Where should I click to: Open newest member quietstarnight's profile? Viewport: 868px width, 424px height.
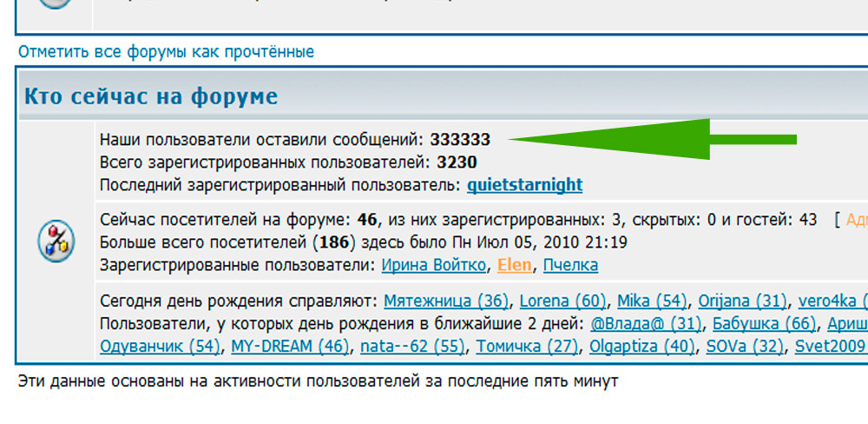(524, 185)
